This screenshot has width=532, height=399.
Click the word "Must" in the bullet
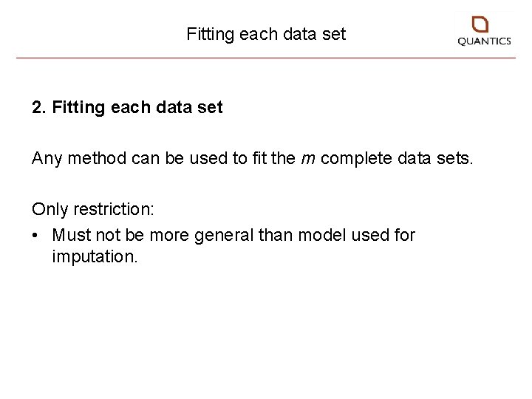[71, 236]
